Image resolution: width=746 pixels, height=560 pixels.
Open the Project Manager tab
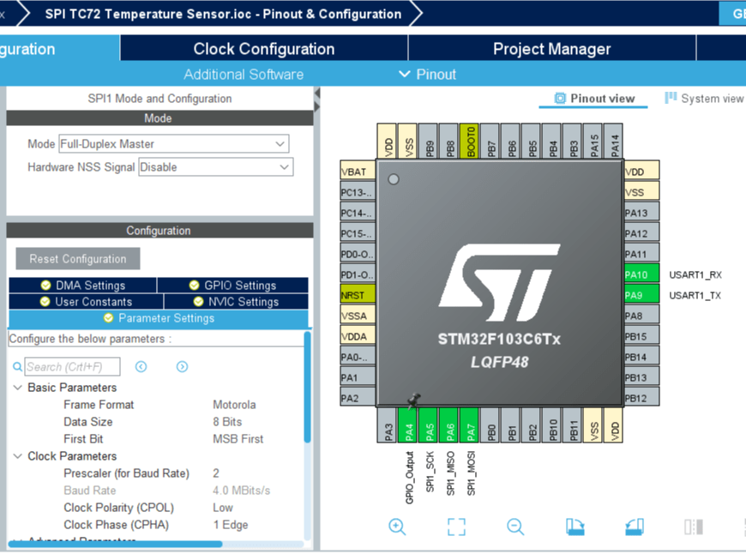(x=551, y=49)
